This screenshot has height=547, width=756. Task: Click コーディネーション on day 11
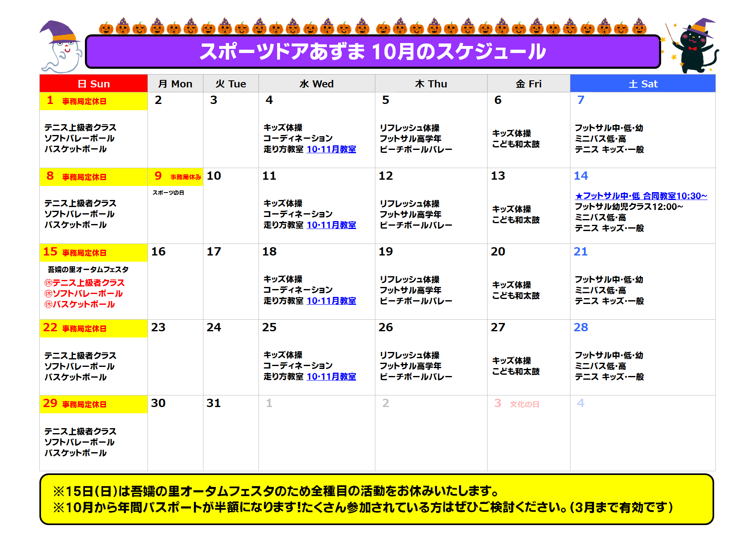point(298,214)
